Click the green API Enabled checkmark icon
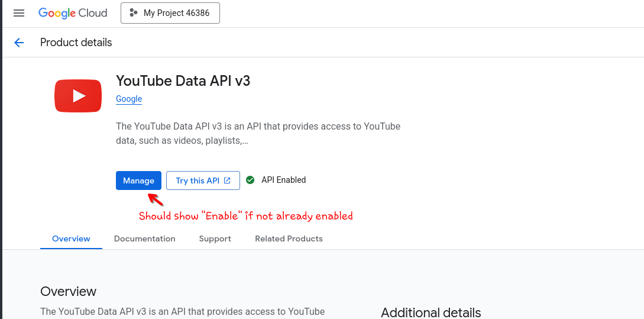 (250, 180)
